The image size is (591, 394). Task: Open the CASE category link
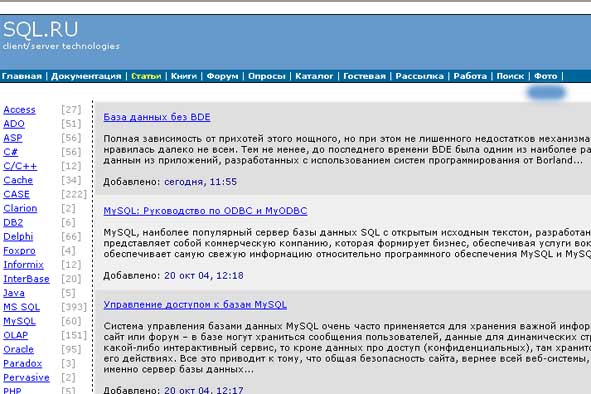click(16, 194)
